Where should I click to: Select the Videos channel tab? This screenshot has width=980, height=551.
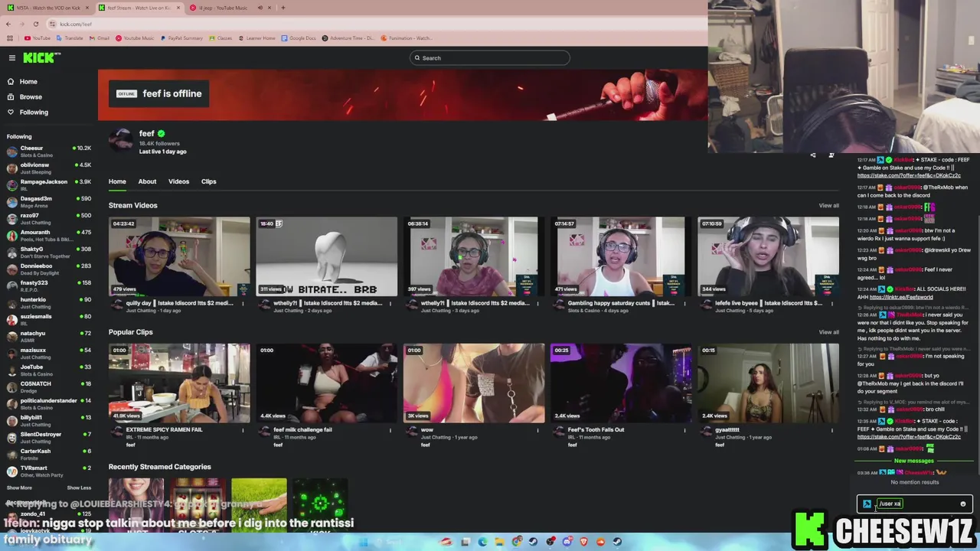point(178,181)
